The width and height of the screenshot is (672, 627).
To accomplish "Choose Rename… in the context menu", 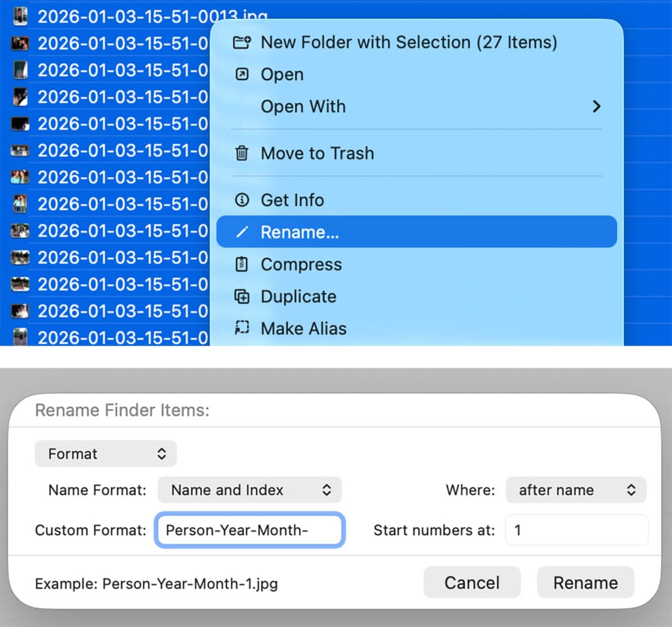I will point(417,232).
